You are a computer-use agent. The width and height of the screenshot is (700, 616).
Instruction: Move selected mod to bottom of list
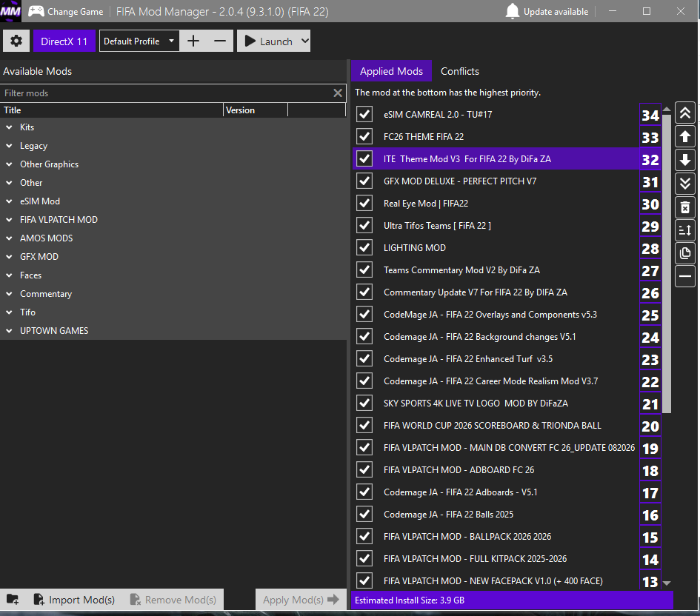[x=685, y=183]
